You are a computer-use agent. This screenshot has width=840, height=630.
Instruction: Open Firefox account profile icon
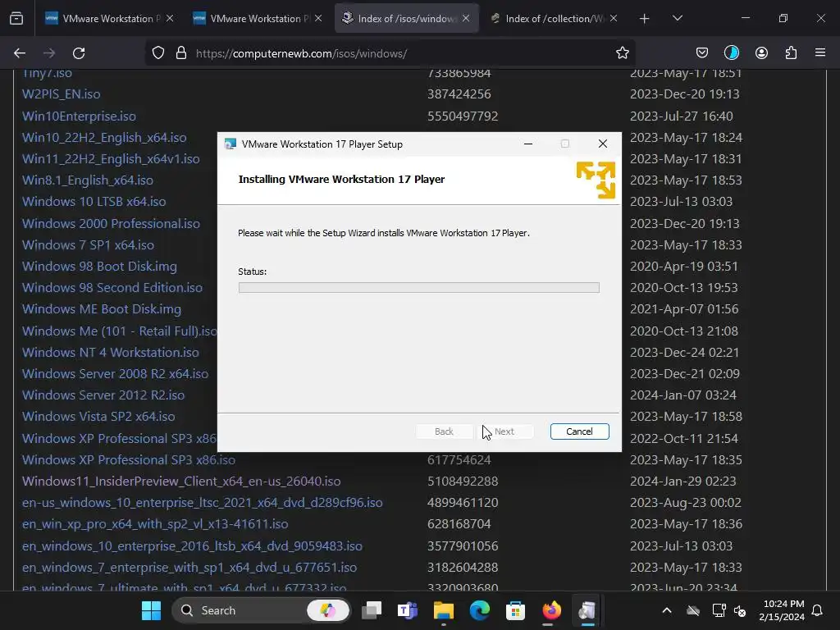[x=761, y=53]
